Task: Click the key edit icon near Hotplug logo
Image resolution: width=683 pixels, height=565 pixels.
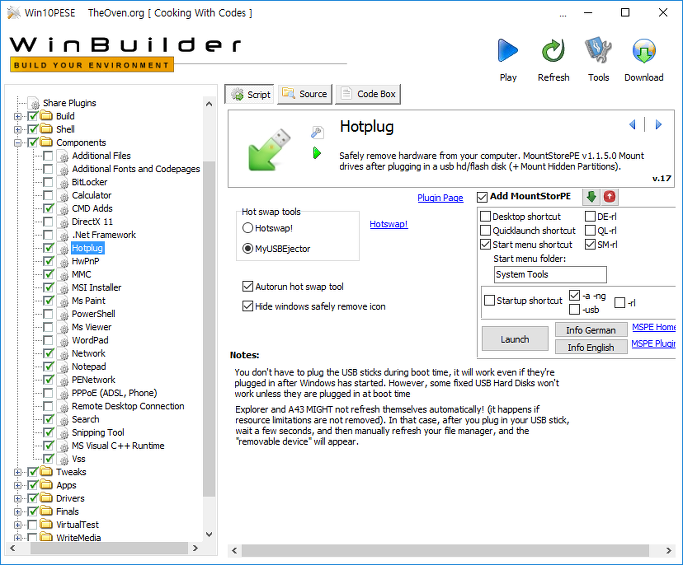Action: (317, 132)
